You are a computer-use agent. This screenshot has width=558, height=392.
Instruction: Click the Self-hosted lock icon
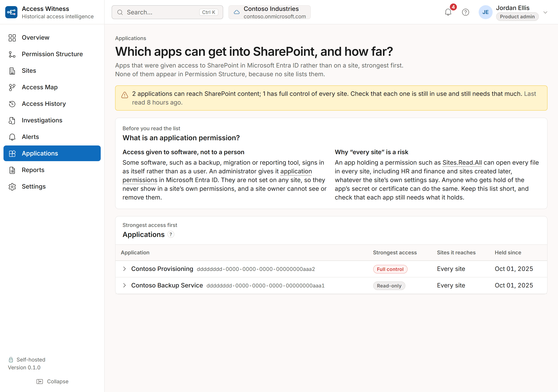(11, 360)
